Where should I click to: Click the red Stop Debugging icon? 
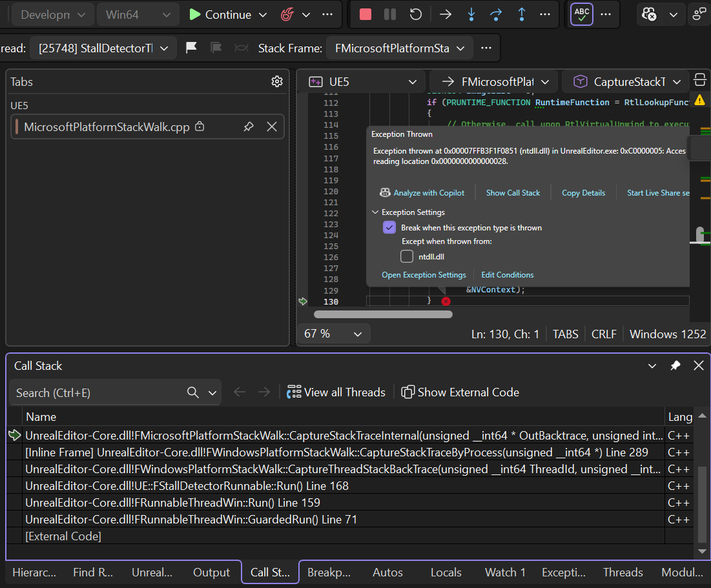[x=366, y=14]
